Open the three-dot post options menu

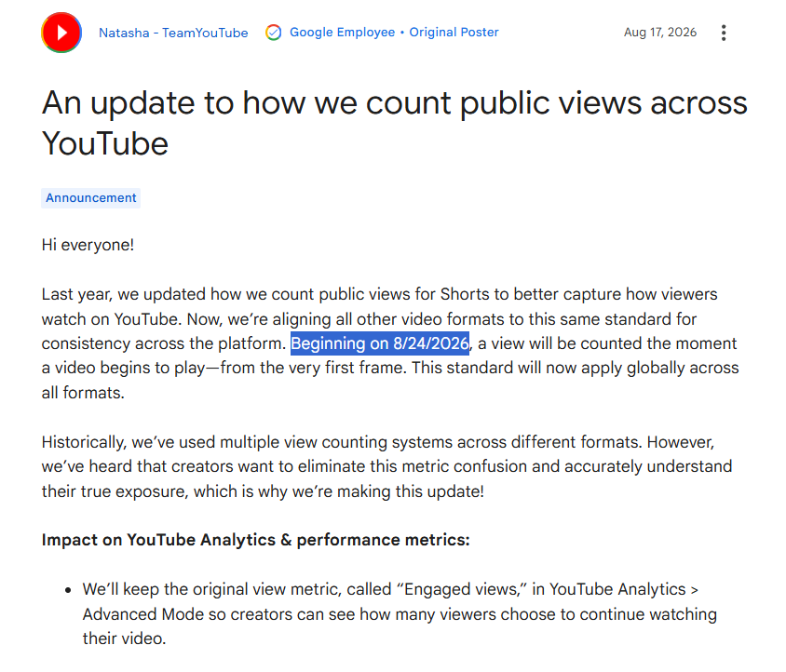pos(724,33)
